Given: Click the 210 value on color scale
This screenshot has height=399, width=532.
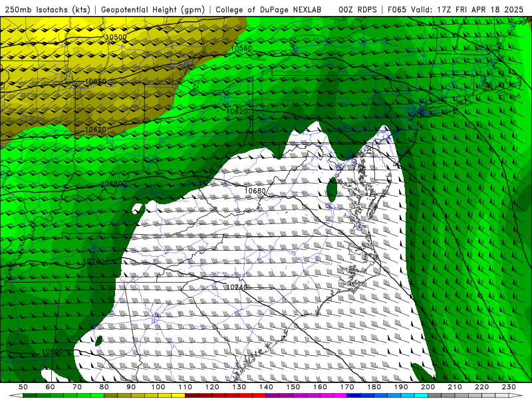Looking at the screenshot, I should point(455,387).
